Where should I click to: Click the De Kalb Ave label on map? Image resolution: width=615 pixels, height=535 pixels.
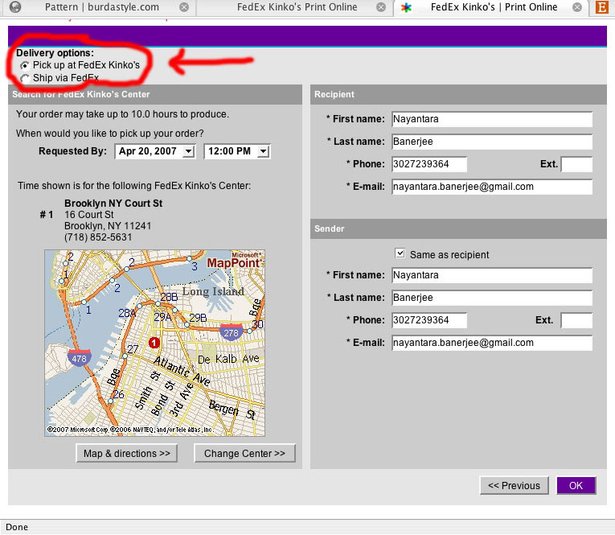click(228, 359)
